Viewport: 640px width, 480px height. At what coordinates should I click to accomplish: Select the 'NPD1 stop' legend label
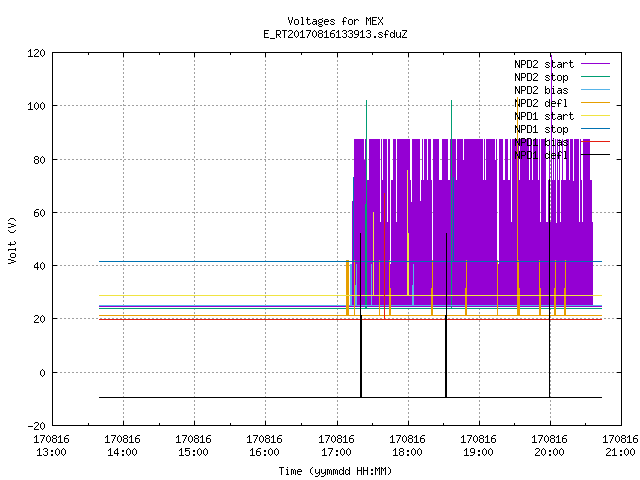pyautogui.click(x=541, y=129)
